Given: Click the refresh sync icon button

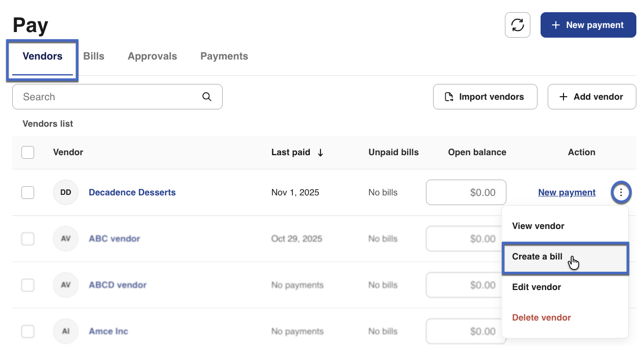Looking at the screenshot, I should [x=517, y=25].
